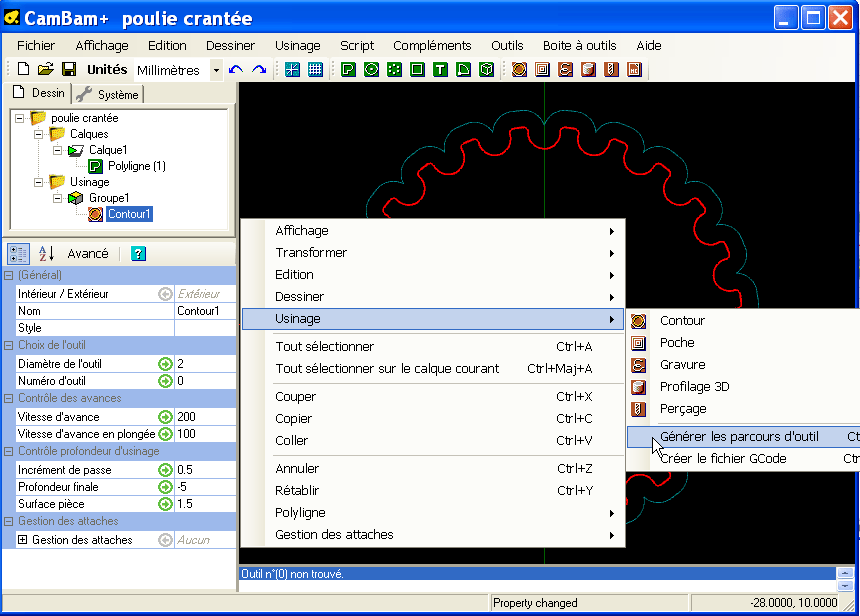Collapse the (Général) property category
The image size is (860, 616).
8,275
